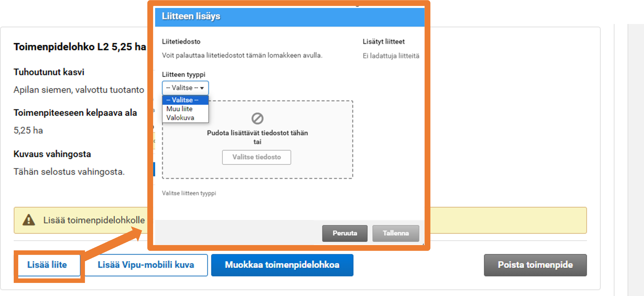
Task: Click the 'Lisää liite' button
Action: pyautogui.click(x=47, y=265)
